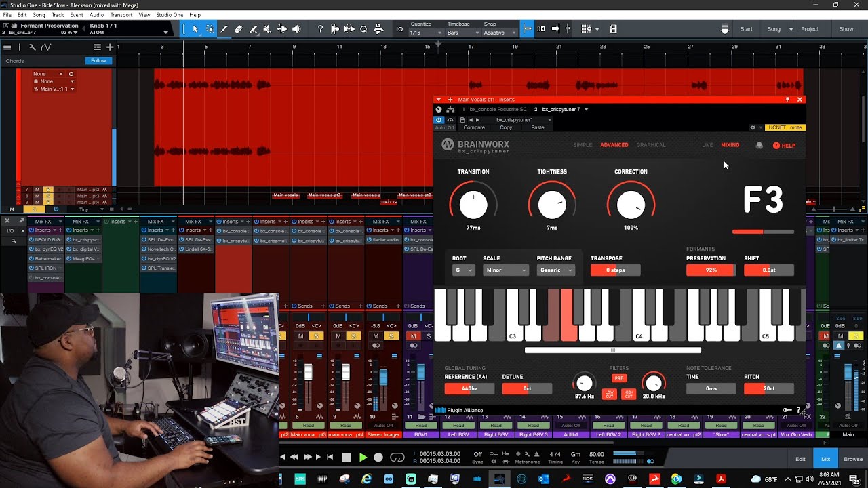Open the File menu
The image size is (868, 488).
[7, 15]
